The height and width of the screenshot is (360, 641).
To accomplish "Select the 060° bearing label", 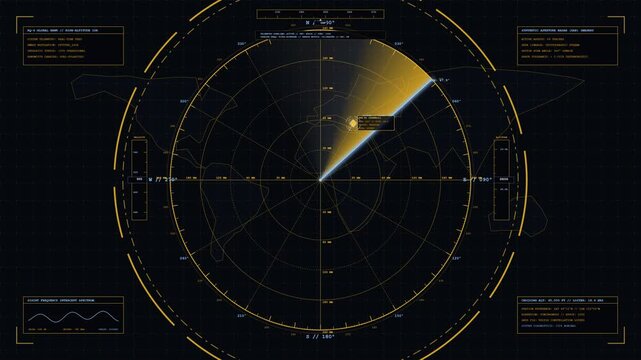I will 456,101.
